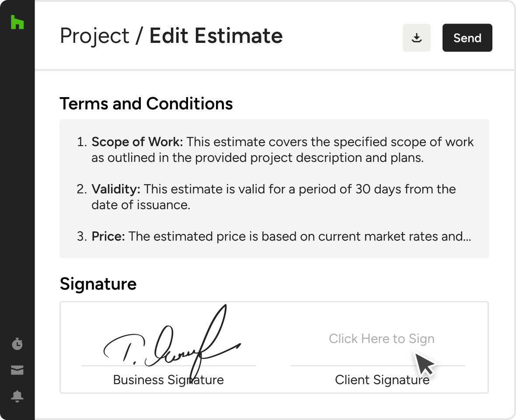Select the Client Signature label
The image size is (516, 420).
(x=382, y=380)
